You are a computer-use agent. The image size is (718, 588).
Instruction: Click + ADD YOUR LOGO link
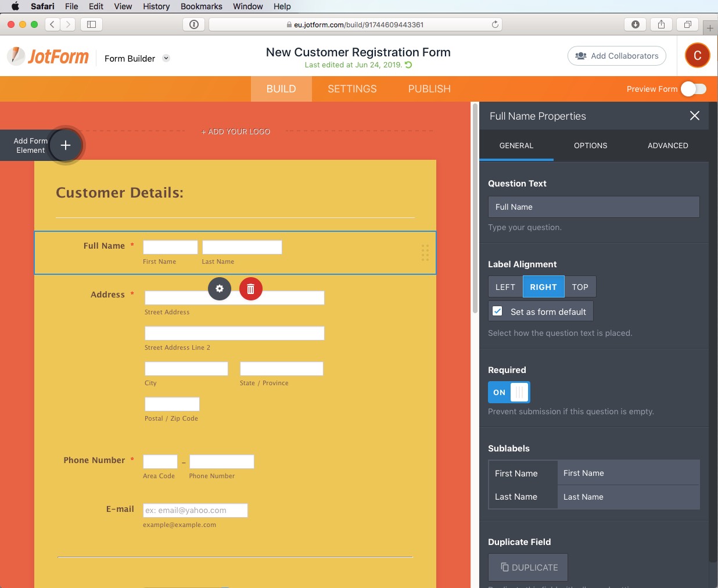point(236,132)
